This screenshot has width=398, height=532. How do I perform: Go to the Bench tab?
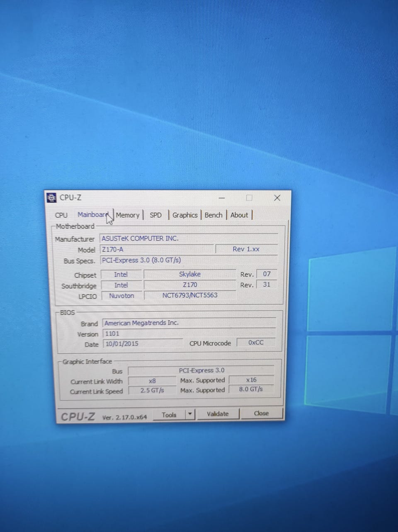pyautogui.click(x=214, y=215)
